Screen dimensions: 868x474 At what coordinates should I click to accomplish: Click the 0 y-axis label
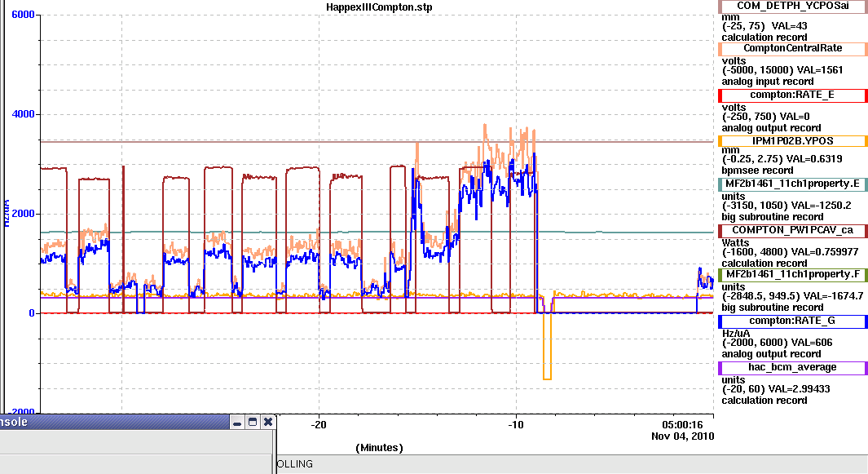coord(32,312)
